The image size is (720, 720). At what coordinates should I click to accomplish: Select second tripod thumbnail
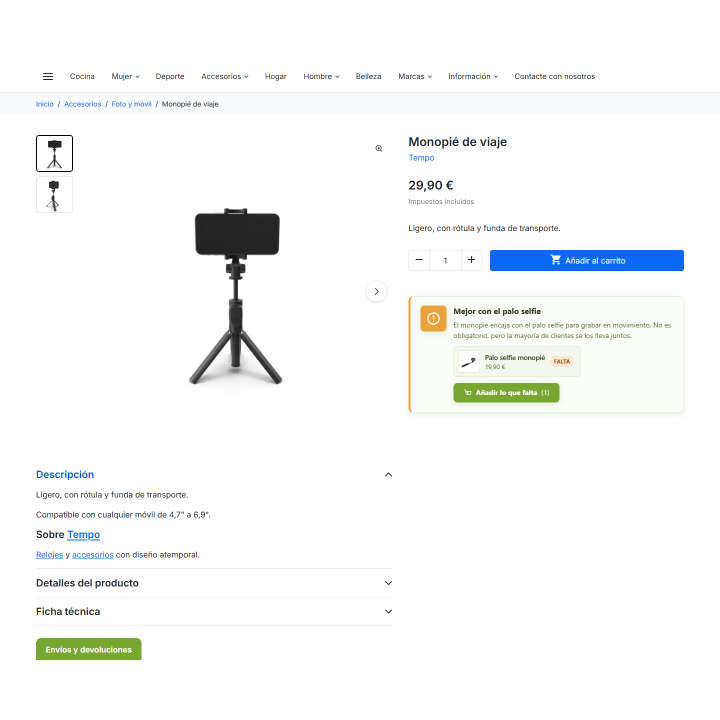coord(54,195)
